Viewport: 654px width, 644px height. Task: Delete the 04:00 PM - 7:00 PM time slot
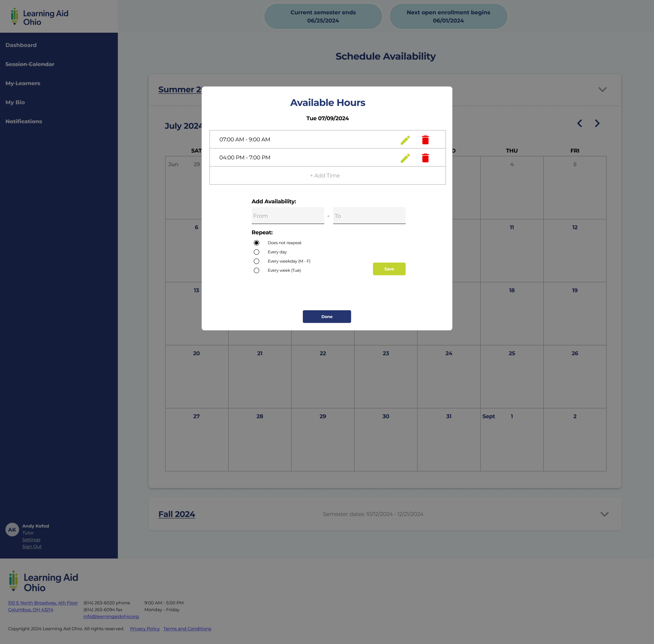(425, 158)
